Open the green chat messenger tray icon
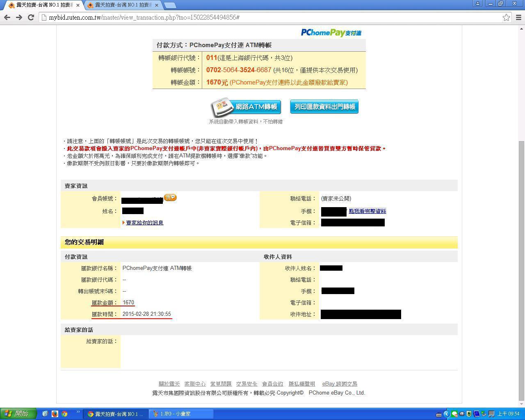 pyautogui.click(x=454, y=414)
